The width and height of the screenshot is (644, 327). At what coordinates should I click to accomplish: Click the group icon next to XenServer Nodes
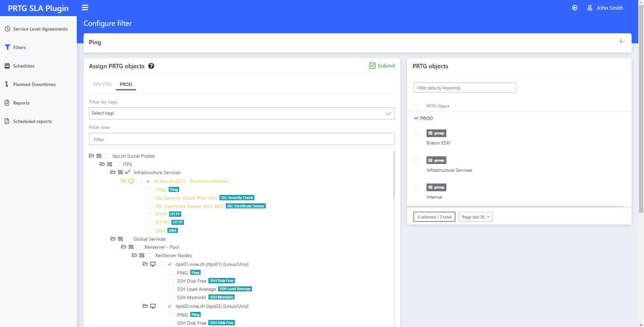click(x=142, y=255)
